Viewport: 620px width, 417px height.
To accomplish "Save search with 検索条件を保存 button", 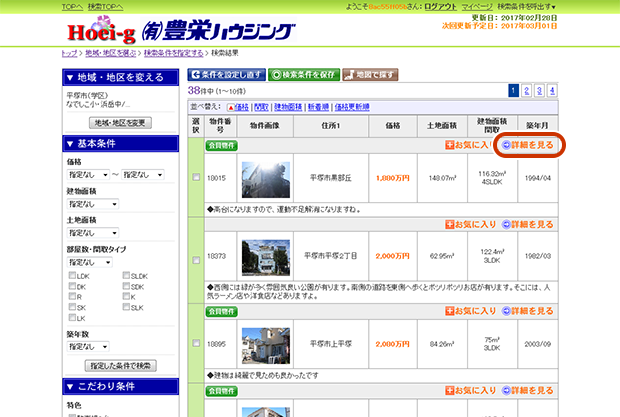I will click(x=304, y=74).
